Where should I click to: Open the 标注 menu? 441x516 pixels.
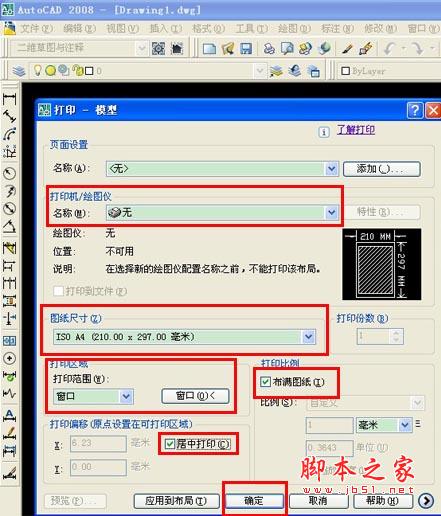[337, 29]
